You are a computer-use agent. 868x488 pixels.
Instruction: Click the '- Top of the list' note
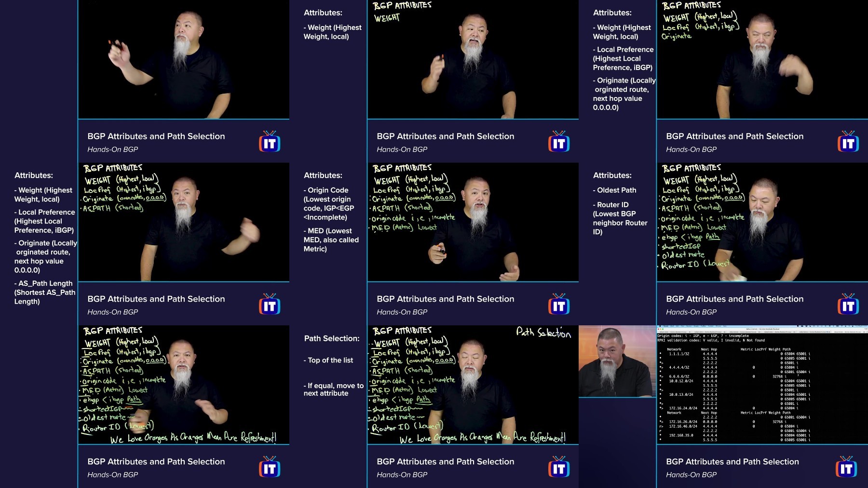click(328, 360)
